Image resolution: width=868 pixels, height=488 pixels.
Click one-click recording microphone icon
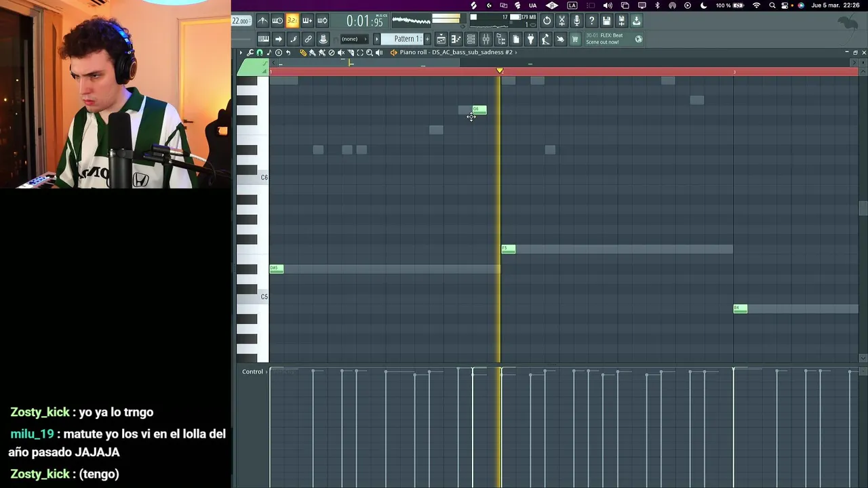576,20
